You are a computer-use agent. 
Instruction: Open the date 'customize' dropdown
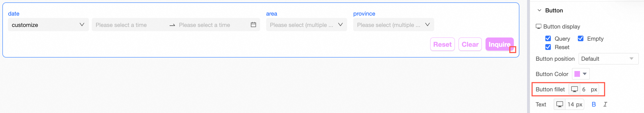coord(48,25)
